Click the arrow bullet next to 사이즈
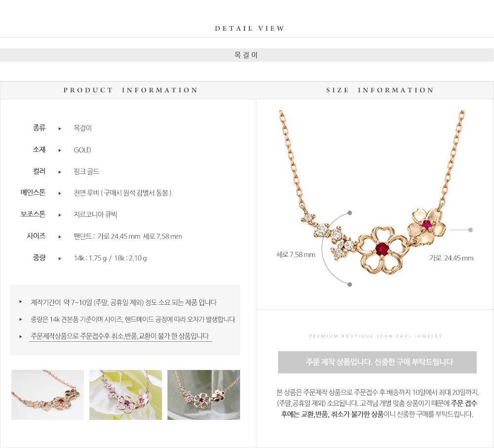This screenshot has height=448, width=494. click(x=60, y=237)
